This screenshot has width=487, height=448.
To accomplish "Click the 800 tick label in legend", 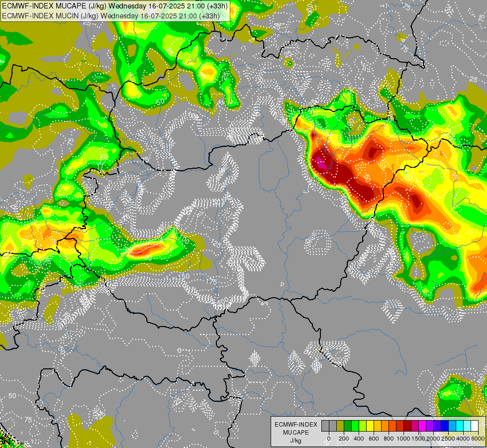I will [x=389, y=439].
